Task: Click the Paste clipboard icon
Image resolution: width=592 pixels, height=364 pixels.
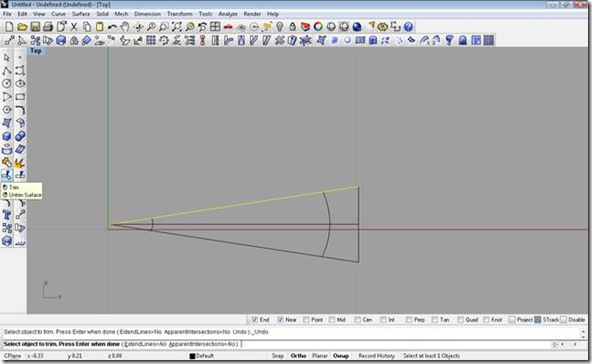Action: click(x=100, y=26)
